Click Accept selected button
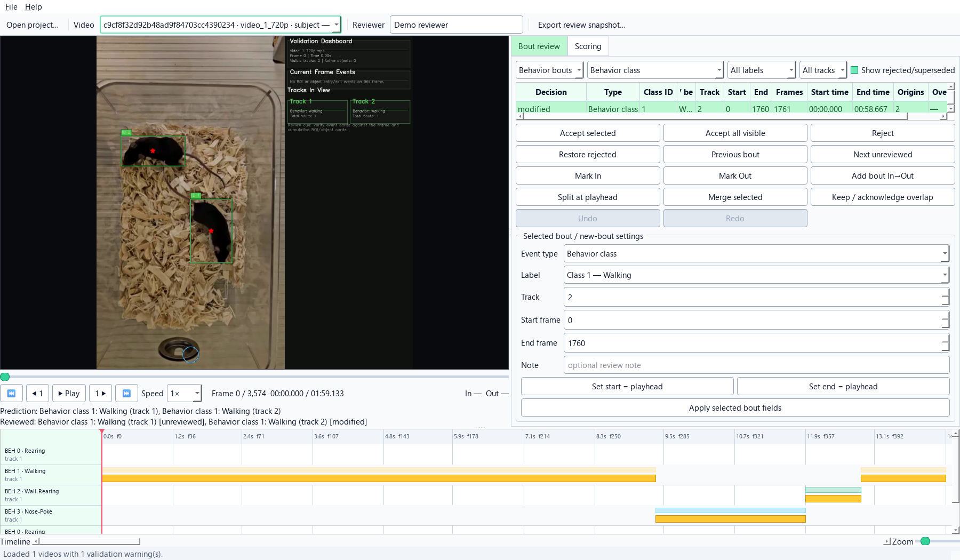 click(588, 133)
